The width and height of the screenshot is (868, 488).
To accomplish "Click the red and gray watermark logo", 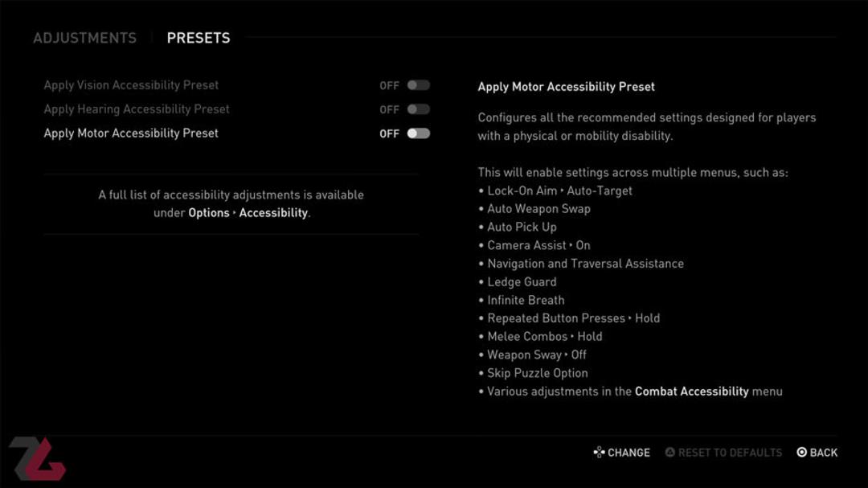I will coord(38,458).
